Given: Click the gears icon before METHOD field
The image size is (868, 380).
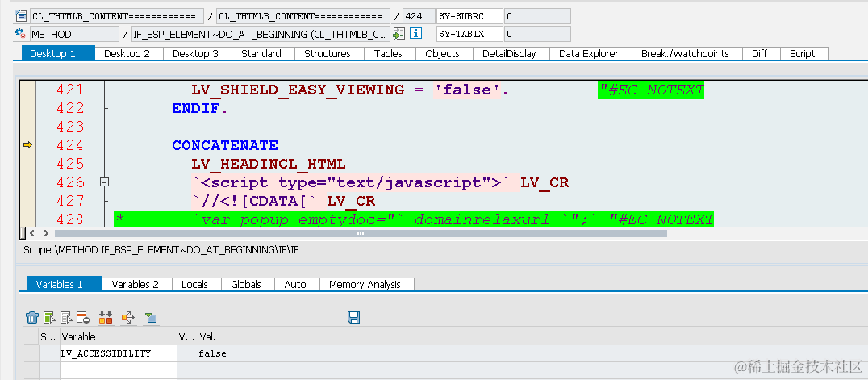Looking at the screenshot, I should coord(21,34).
